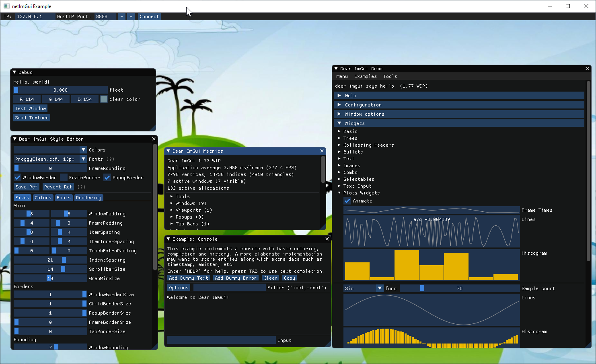This screenshot has width=596, height=364.
Task: Switch to the Colors tab in Style Editor
Action: [43, 198]
